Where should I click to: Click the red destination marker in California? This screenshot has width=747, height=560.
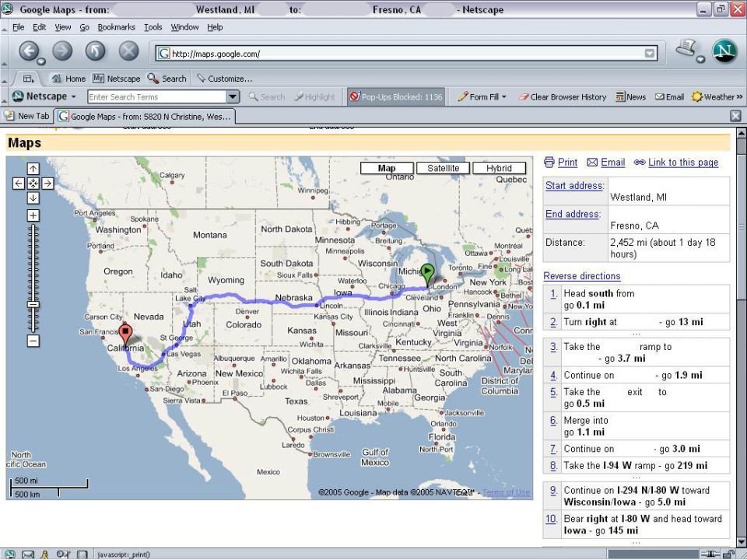[125, 334]
